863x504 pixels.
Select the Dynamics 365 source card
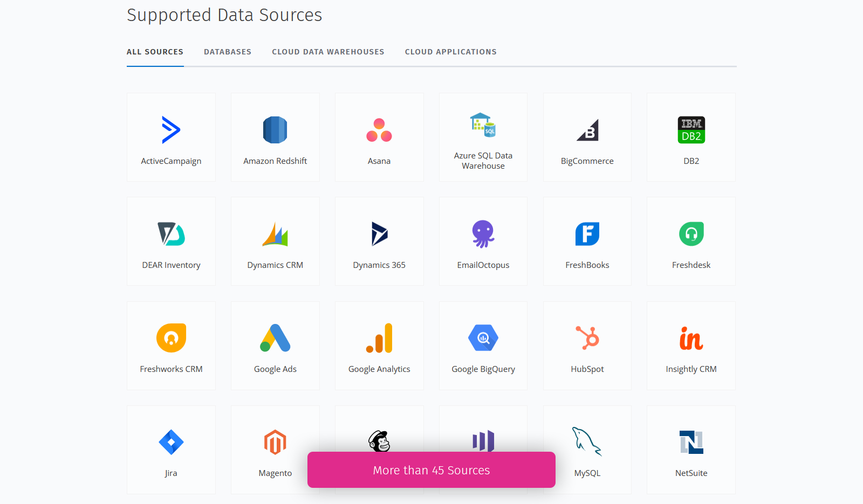379,241
